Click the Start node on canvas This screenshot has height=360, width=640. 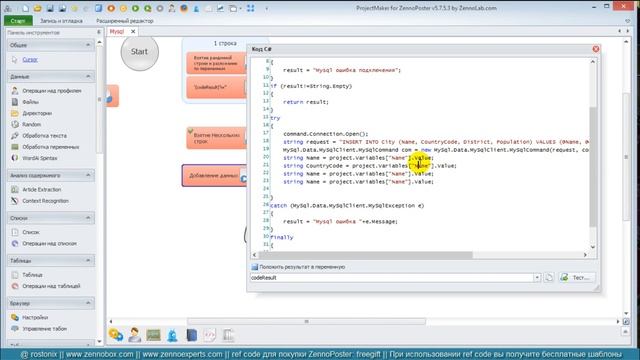click(140, 52)
